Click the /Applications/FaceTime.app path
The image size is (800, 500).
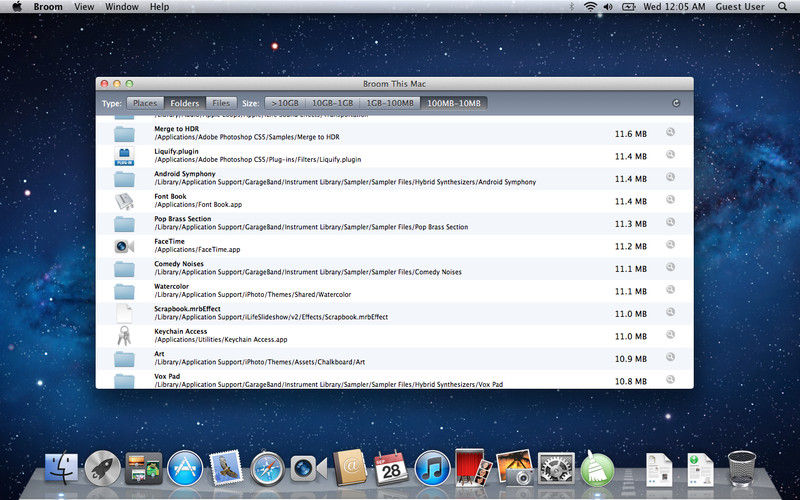coord(197,249)
